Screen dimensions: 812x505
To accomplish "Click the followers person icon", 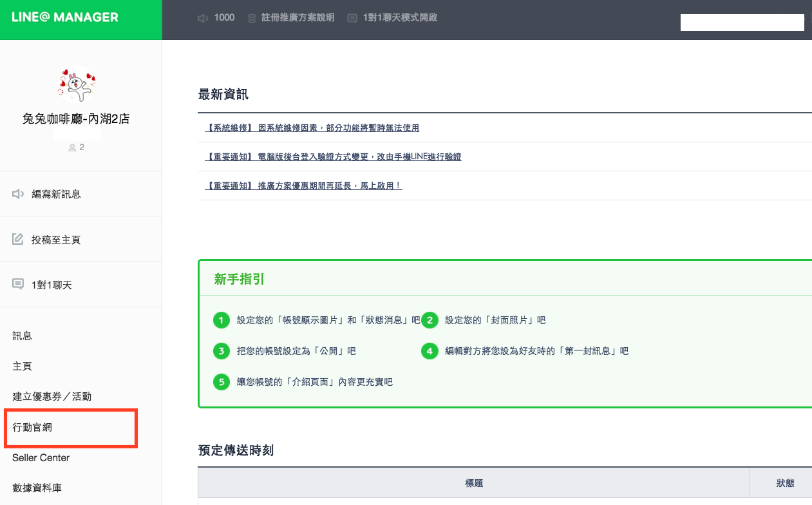I will click(x=72, y=148).
